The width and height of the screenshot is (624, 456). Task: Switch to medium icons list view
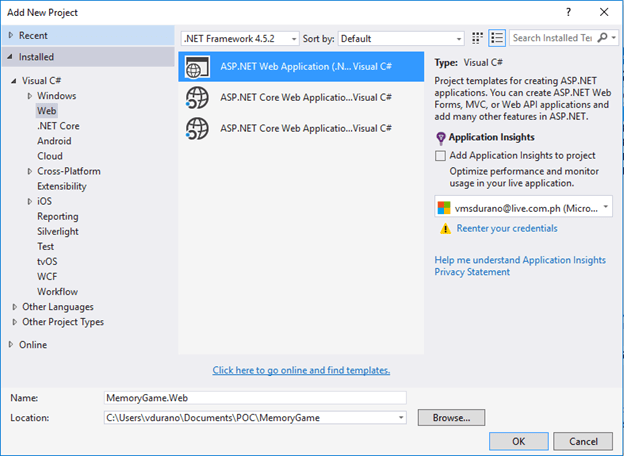click(497, 38)
